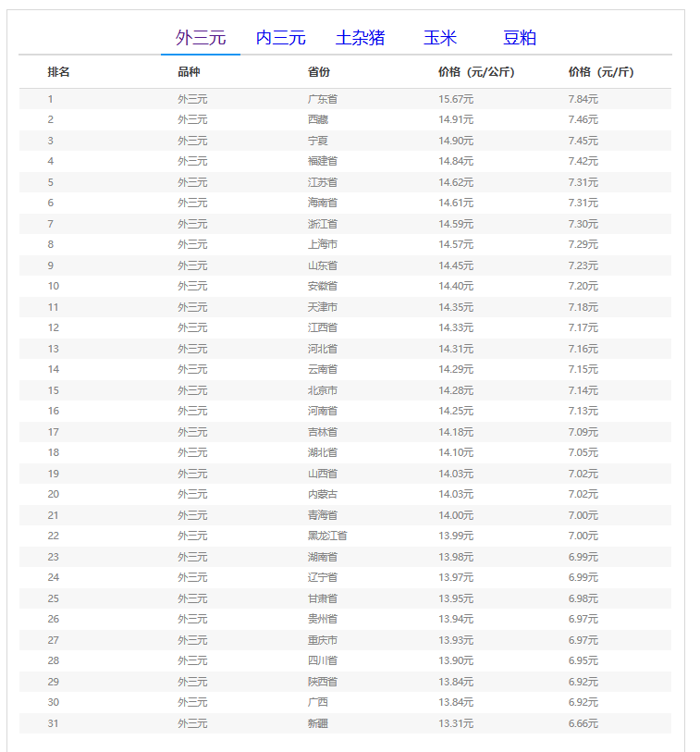Viewport: 700px width, 752px height.
Task: Open the 豆粕 price tab
Action: pos(519,38)
